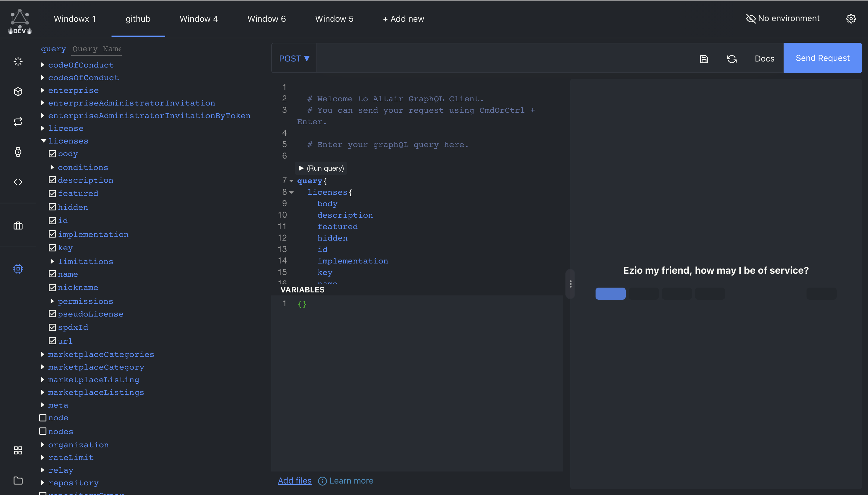
Task: Open the github window tab
Action: point(138,19)
